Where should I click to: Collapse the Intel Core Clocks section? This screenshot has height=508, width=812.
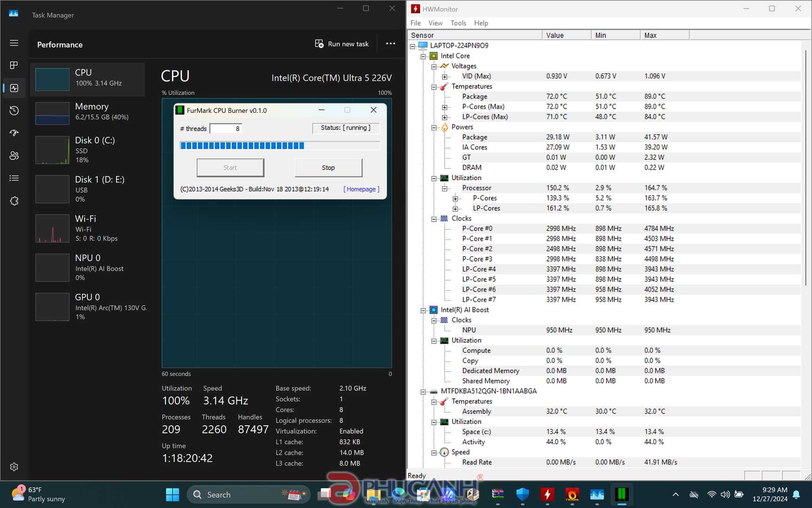click(x=434, y=219)
